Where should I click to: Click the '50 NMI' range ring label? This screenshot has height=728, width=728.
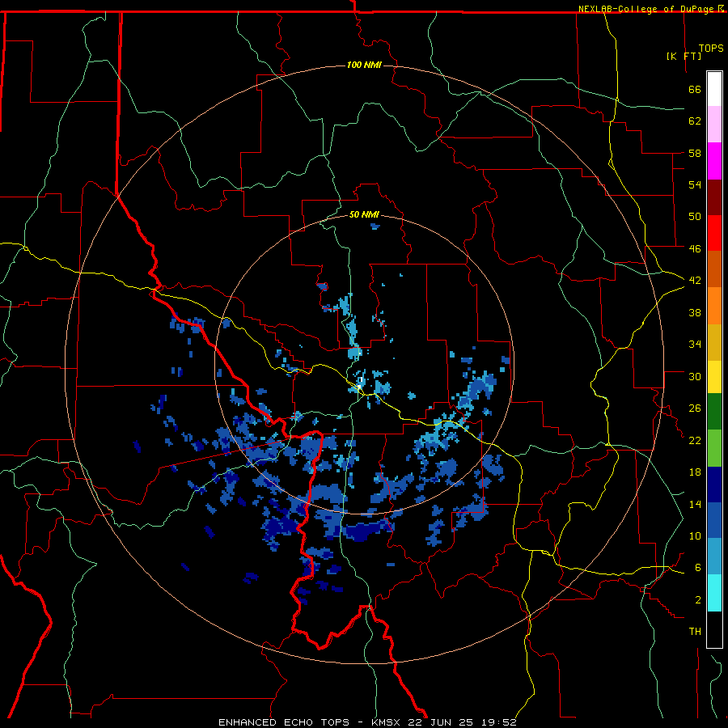[x=364, y=214]
